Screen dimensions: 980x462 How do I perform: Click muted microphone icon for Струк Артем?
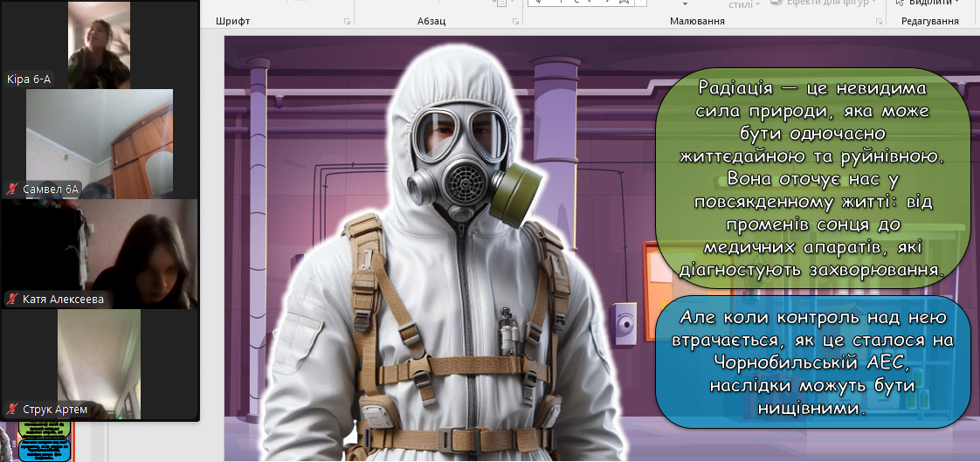pyautogui.click(x=12, y=410)
